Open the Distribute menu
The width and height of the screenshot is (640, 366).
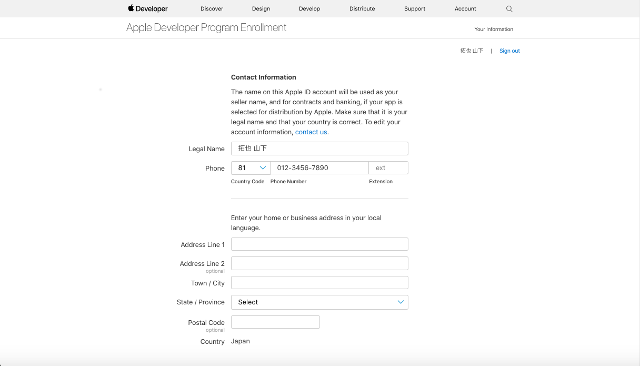(x=362, y=9)
